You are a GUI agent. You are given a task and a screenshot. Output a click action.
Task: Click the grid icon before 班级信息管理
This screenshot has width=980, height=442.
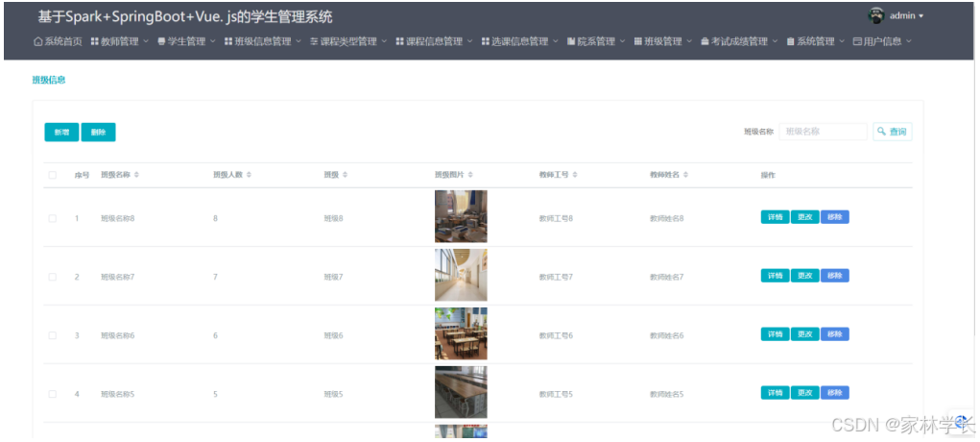228,41
